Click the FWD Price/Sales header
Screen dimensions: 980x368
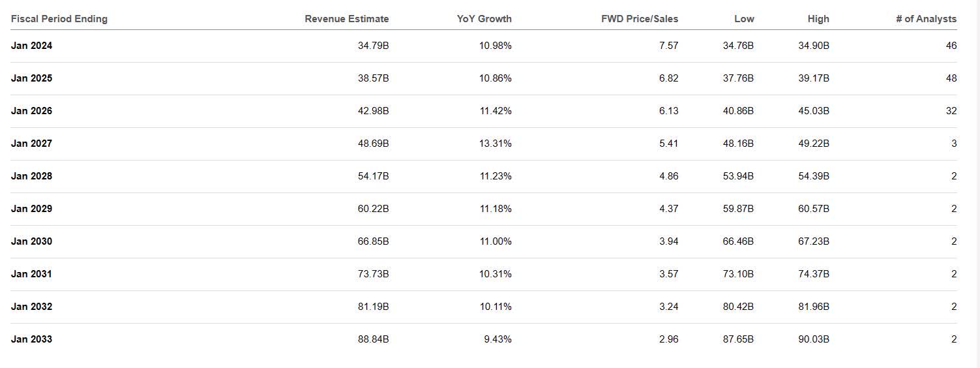tap(639, 19)
